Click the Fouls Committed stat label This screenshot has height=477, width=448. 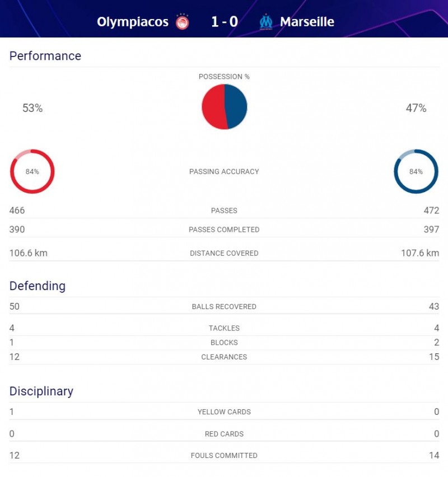pos(224,456)
